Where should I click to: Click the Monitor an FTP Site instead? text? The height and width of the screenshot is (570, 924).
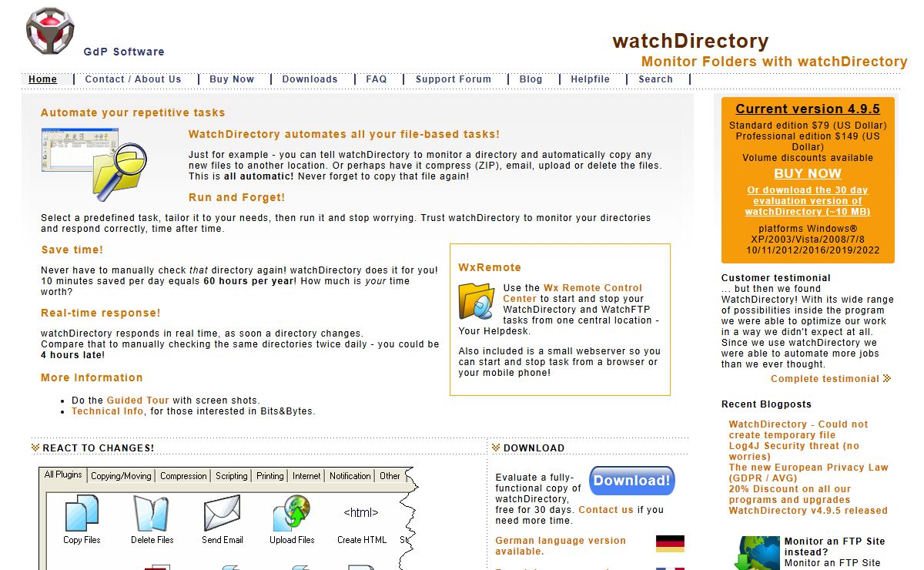[835, 546]
